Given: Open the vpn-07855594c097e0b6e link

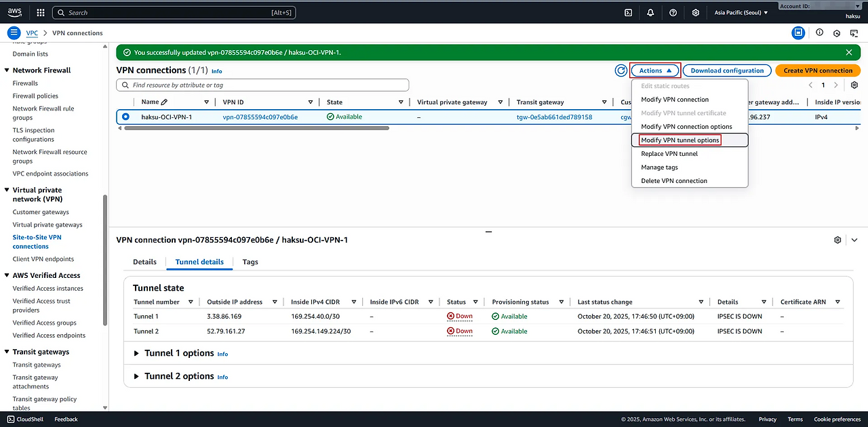Looking at the screenshot, I should [260, 117].
